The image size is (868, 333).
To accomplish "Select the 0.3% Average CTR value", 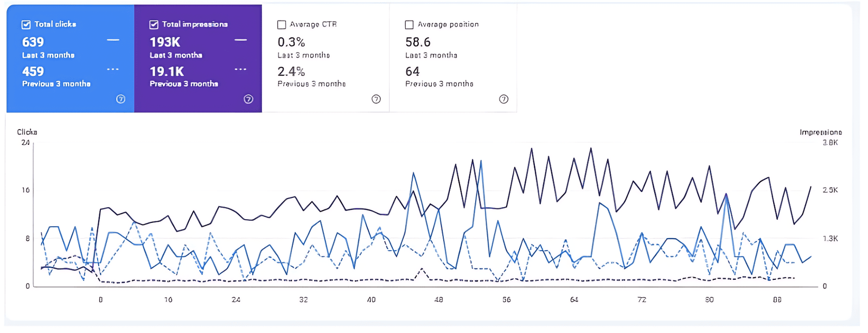I will 291,42.
